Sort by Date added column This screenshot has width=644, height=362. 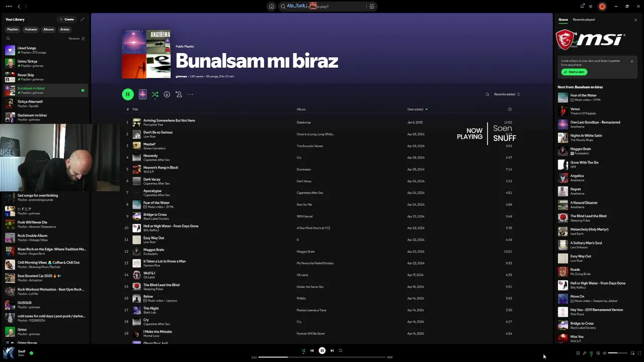click(417, 109)
